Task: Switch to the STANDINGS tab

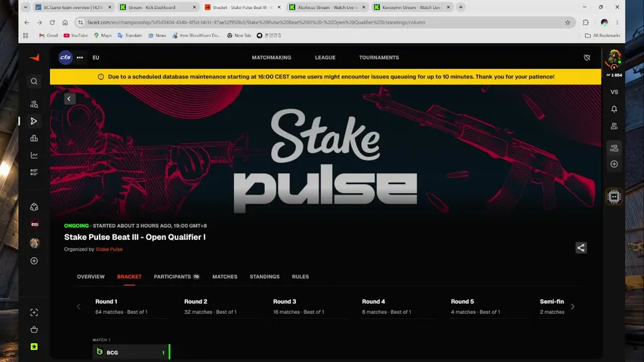Action: coord(264,277)
